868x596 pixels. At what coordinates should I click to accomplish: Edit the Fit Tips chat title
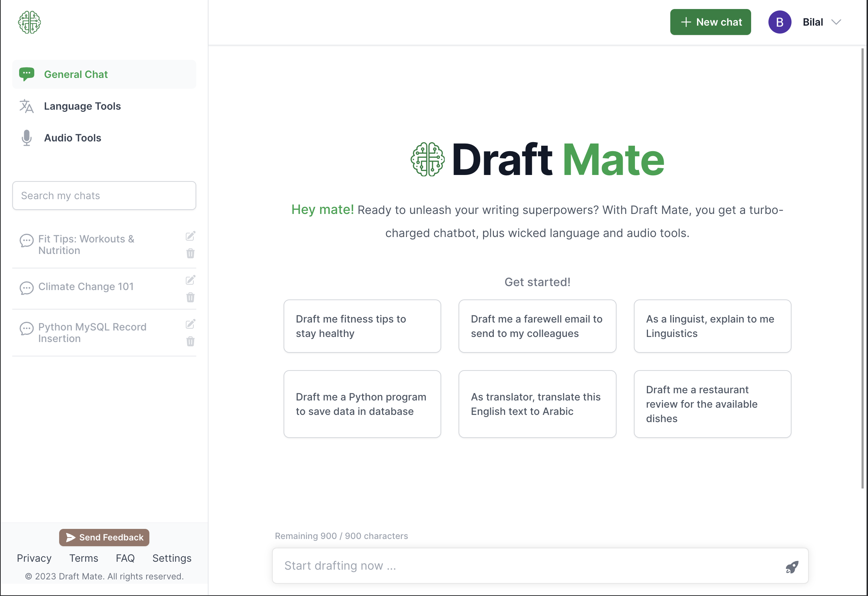click(x=190, y=236)
